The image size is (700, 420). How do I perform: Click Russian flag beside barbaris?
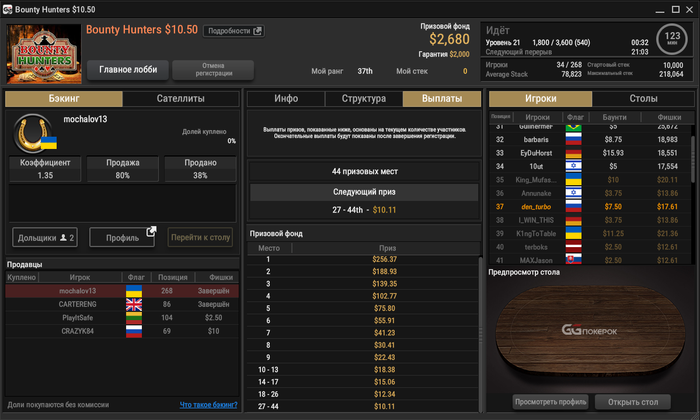pos(574,140)
